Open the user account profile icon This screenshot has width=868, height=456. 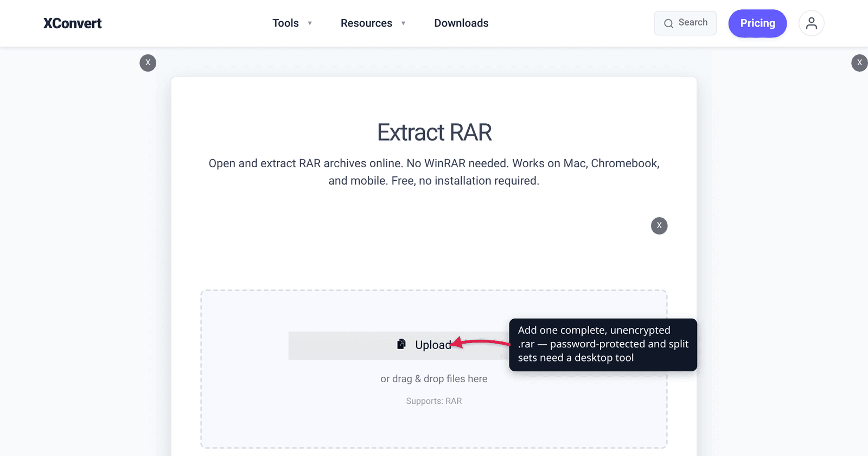pyautogui.click(x=812, y=23)
